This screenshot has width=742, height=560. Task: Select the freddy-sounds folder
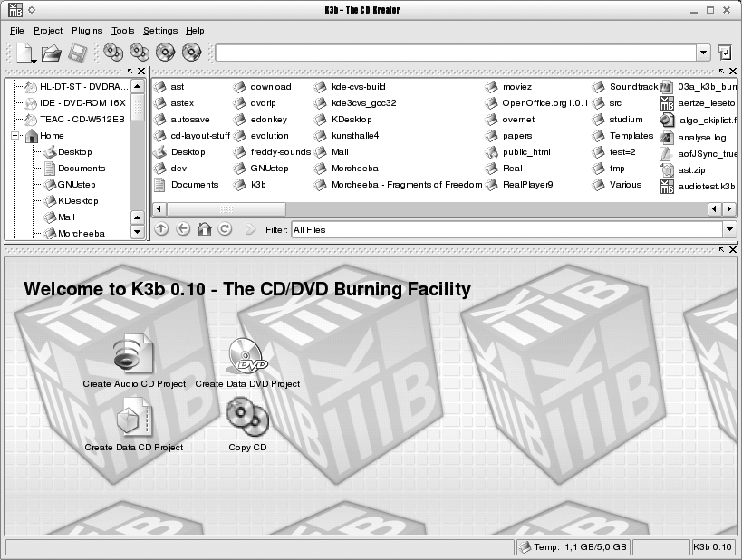[272, 152]
